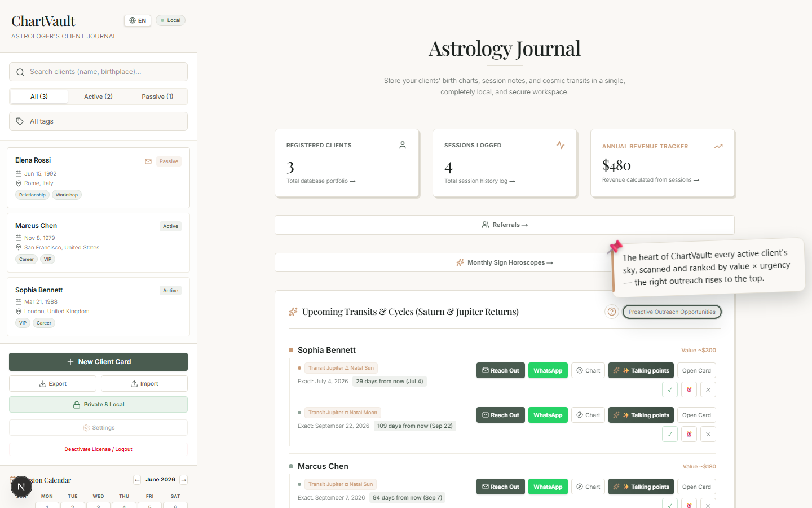Snooze Sophia's July 4 transit with alarm icon
This screenshot has height=508, width=812.
tap(689, 389)
